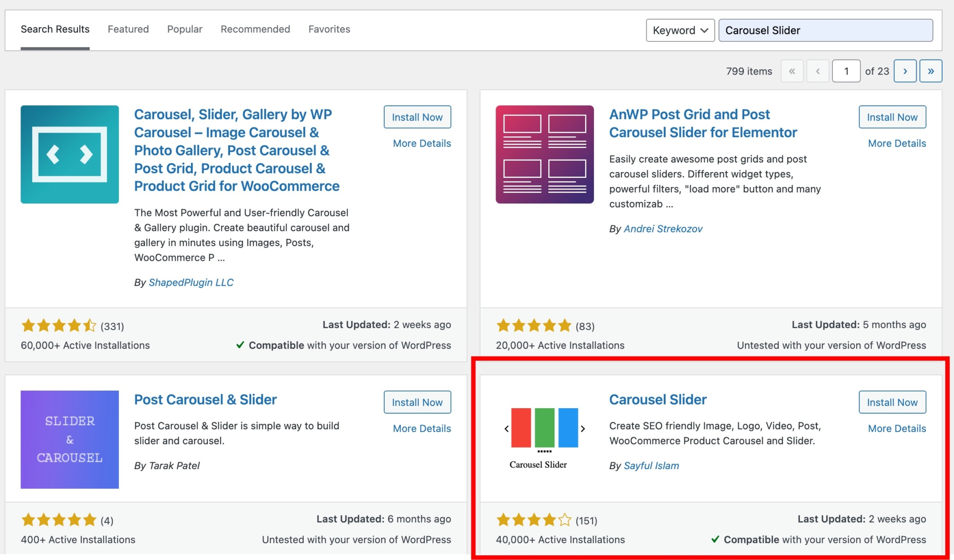Viewport: 954px width, 560px height.
Task: Open the AnWP Post Grid plugin icon
Action: pos(545,154)
